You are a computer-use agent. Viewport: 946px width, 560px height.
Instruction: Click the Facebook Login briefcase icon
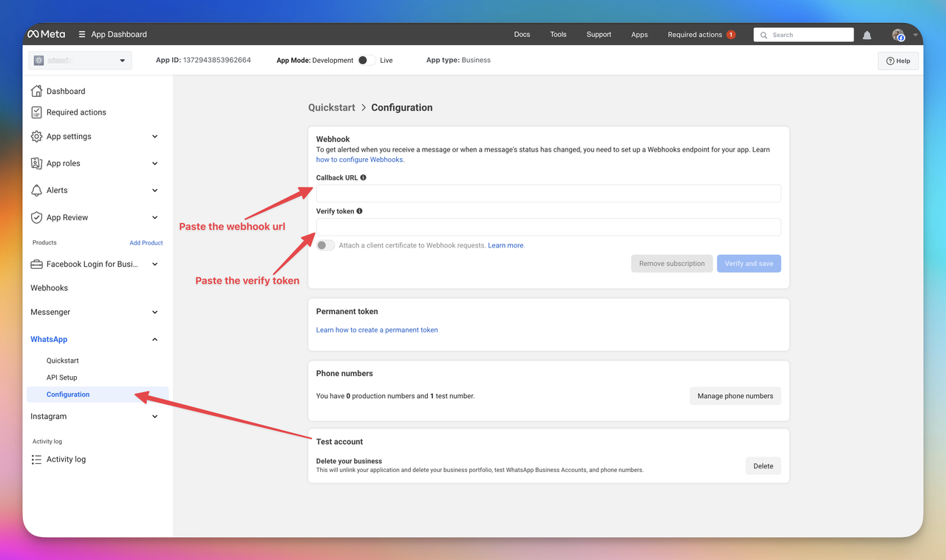click(36, 264)
